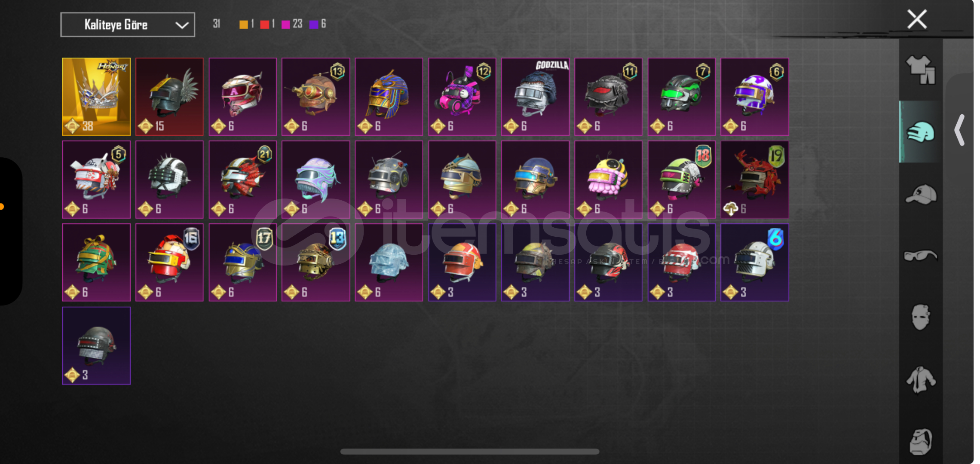Select the red crab helmet level 19
Image resolution: width=980 pixels, height=464 pixels.
tap(754, 180)
